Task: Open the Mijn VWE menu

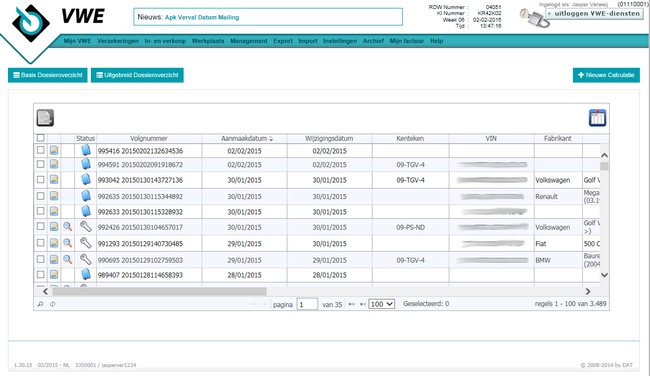Action: pos(78,41)
